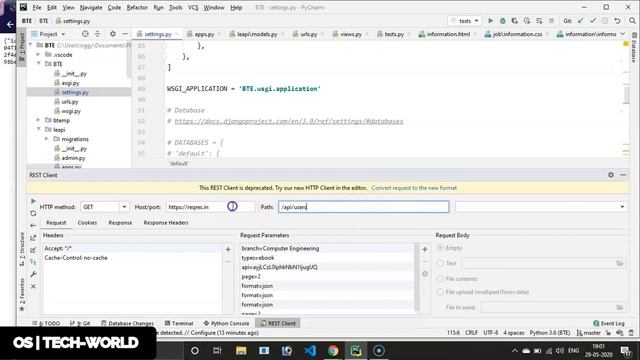The width and height of the screenshot is (640, 360).
Task: Open Search Everywhere magnifier icon
Action: (x=632, y=21)
